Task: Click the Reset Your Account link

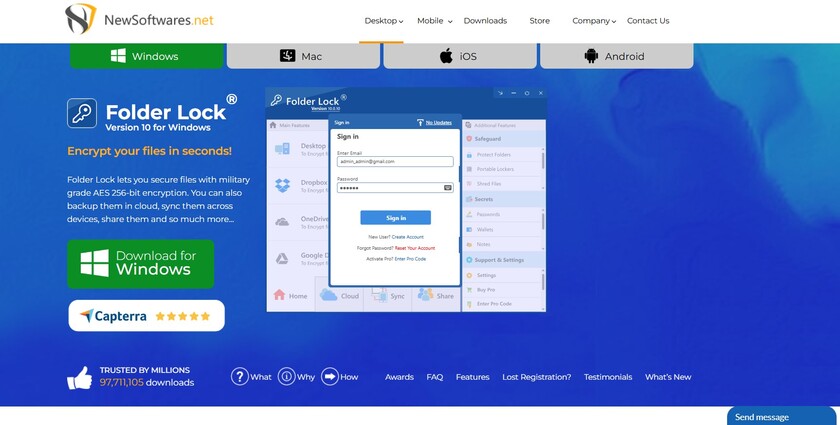Action: pos(415,248)
